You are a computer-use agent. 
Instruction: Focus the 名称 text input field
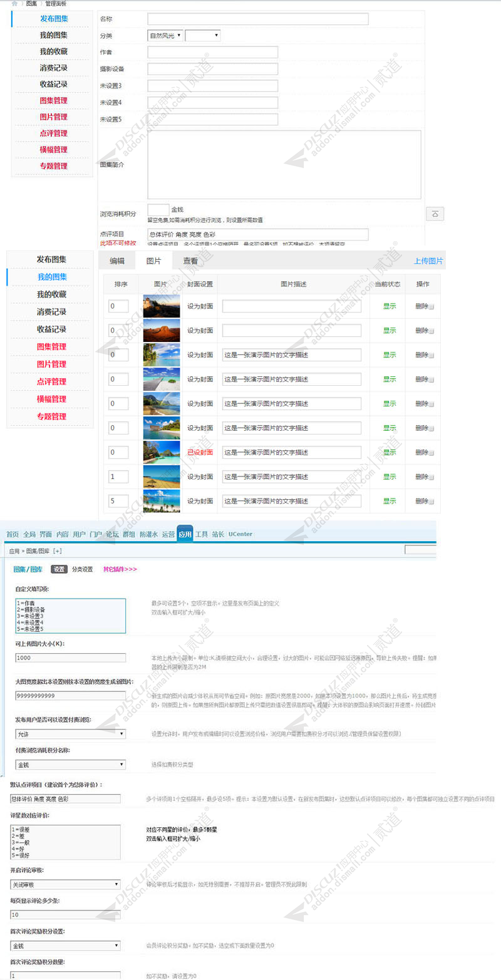(x=257, y=19)
